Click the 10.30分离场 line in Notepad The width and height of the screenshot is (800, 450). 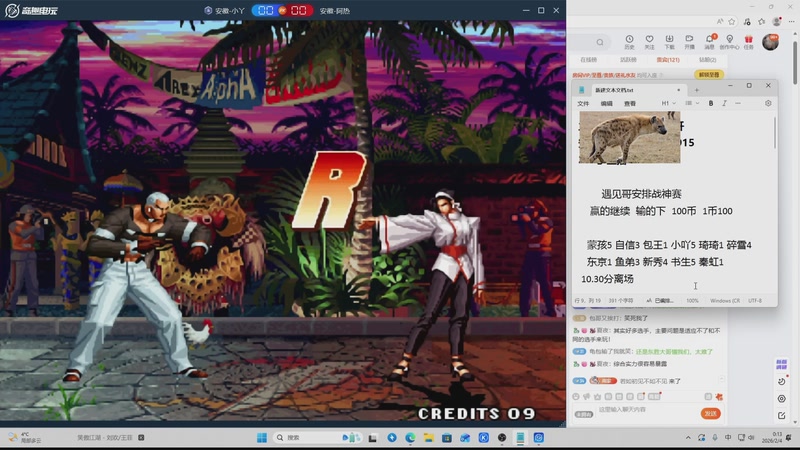[x=607, y=279]
